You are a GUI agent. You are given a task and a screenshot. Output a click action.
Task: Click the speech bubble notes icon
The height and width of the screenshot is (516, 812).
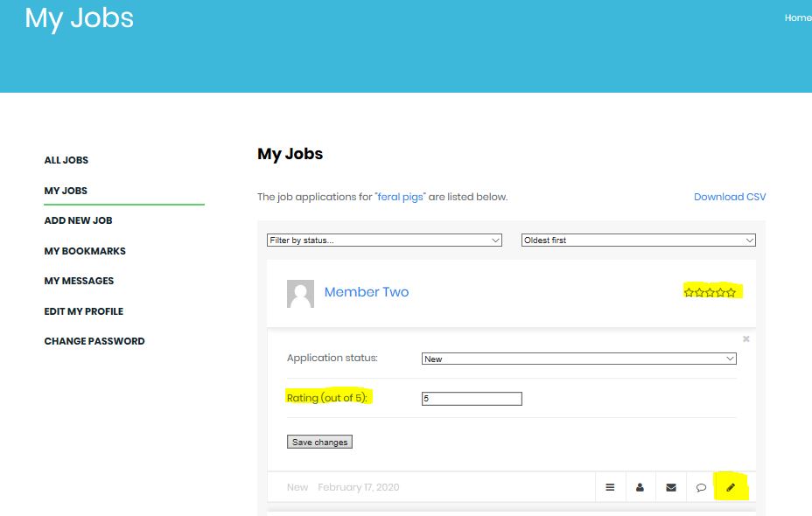[701, 487]
